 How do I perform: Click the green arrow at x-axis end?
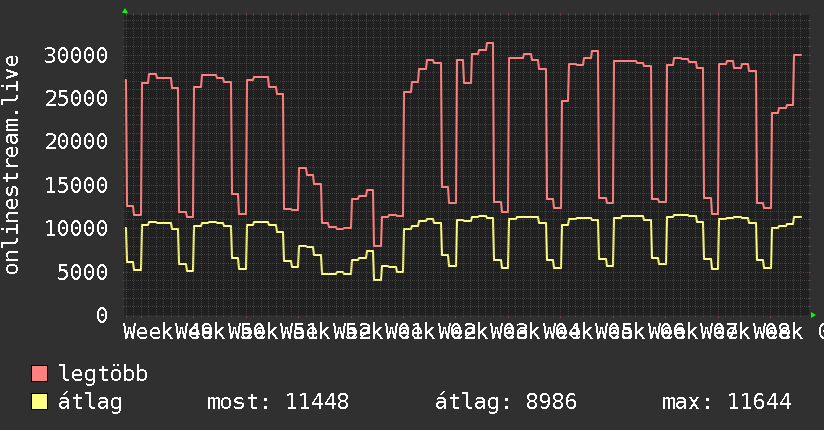(813, 315)
